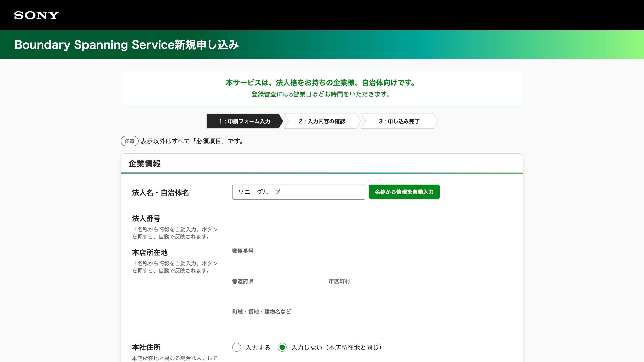Click the 町域・番地・建物名など field area
Screen dimensions: 644x362
(x=300, y=325)
